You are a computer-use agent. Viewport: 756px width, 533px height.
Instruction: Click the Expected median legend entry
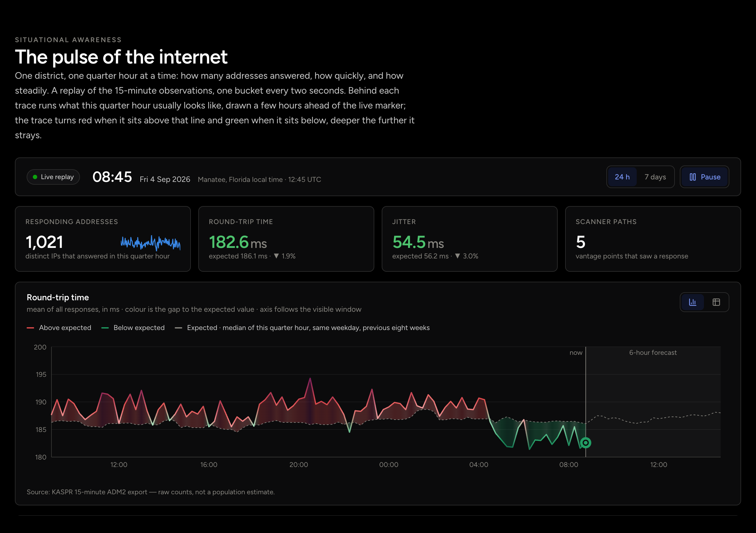pyautogui.click(x=302, y=328)
